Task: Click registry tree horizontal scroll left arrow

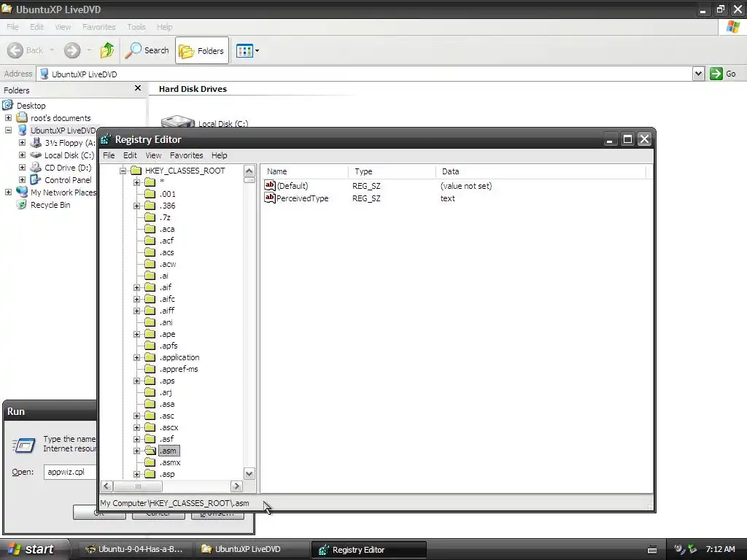Action: tap(107, 486)
